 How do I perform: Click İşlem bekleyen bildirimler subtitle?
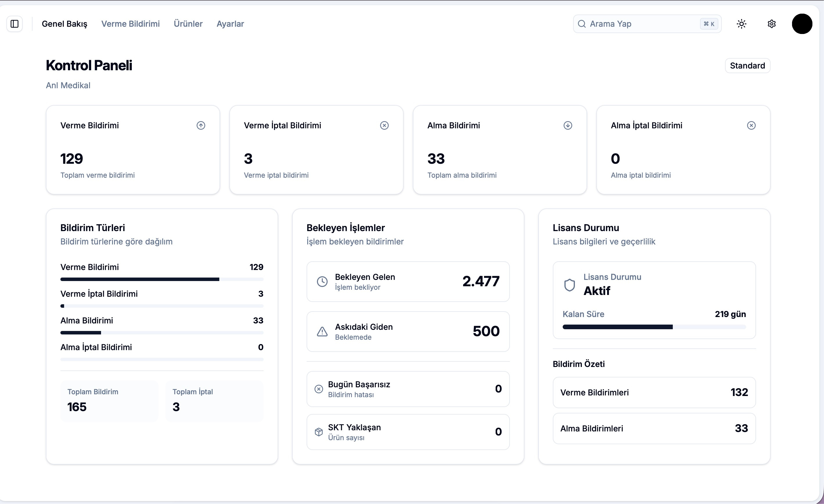pyautogui.click(x=355, y=242)
